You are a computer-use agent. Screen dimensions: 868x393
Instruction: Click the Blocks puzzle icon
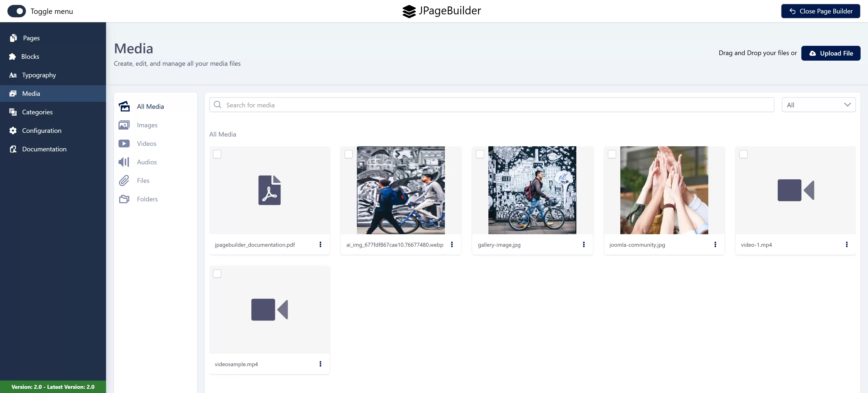click(x=12, y=56)
